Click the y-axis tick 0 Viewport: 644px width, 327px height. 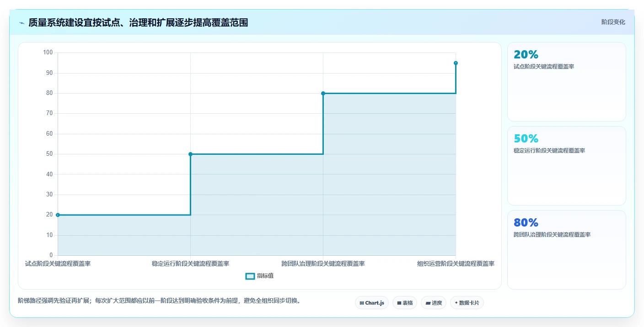[51, 255]
